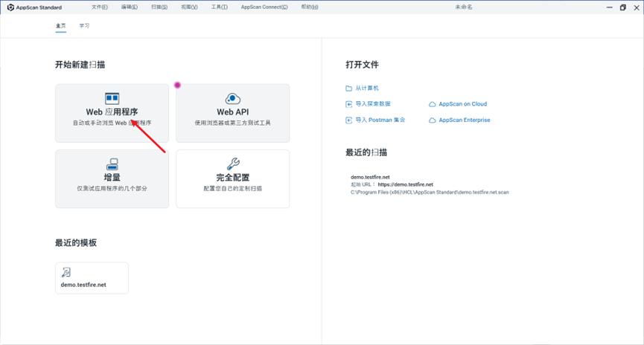The image size is (644, 345).
Task: Click the demo.testfire.net template icon
Action: [66, 272]
